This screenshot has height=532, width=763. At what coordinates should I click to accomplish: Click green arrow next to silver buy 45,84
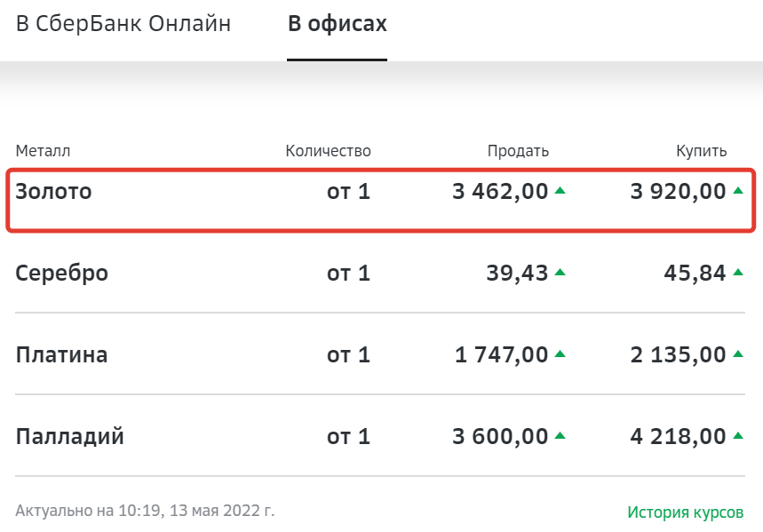tap(737, 272)
